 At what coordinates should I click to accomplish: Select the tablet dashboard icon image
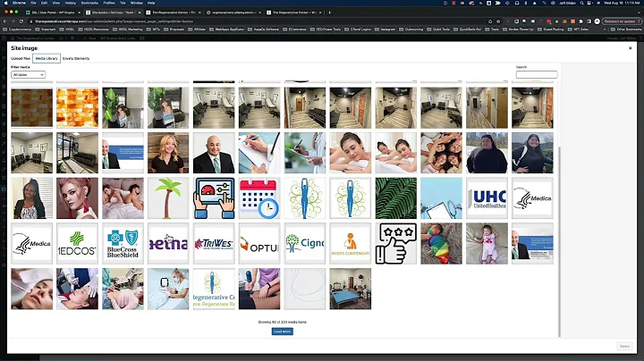click(x=214, y=198)
